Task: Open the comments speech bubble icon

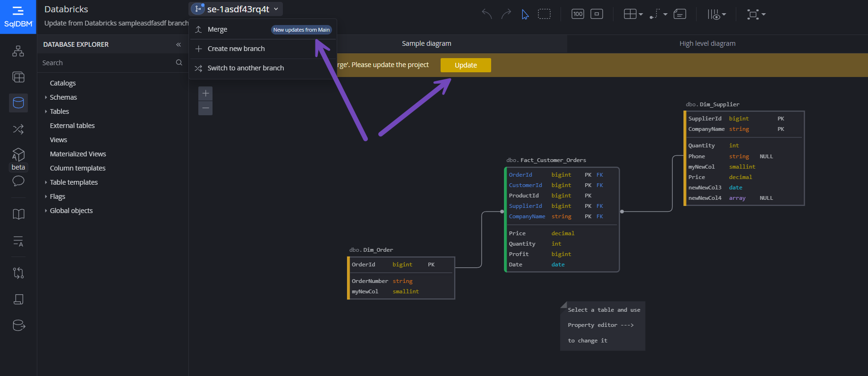Action: (18, 181)
